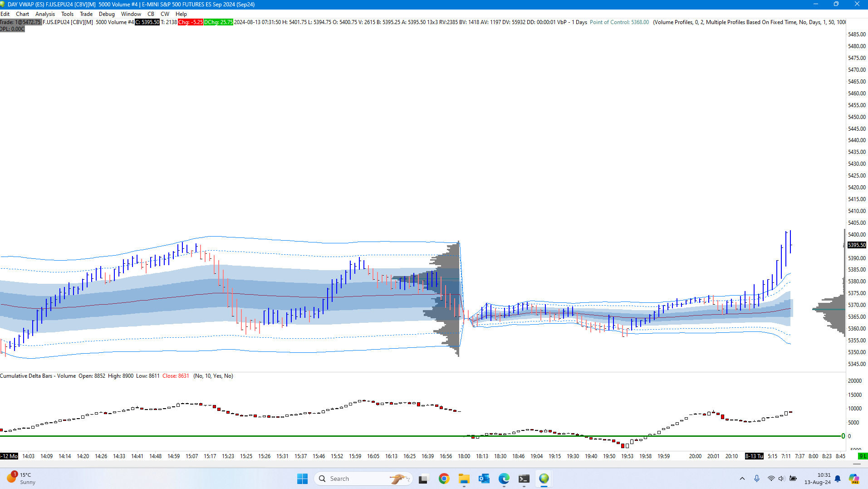
Task: Click the Trade 1@5472.75 position label
Action: [21, 22]
